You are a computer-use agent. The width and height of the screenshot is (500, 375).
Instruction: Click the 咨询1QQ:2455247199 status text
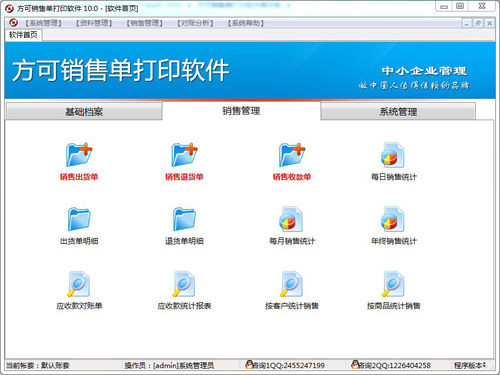289,366
